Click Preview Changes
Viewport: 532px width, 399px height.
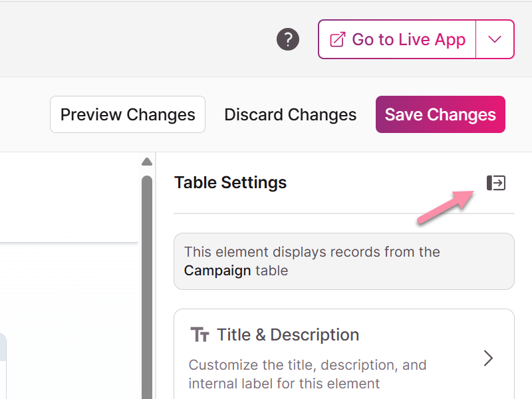pyautogui.click(x=128, y=114)
